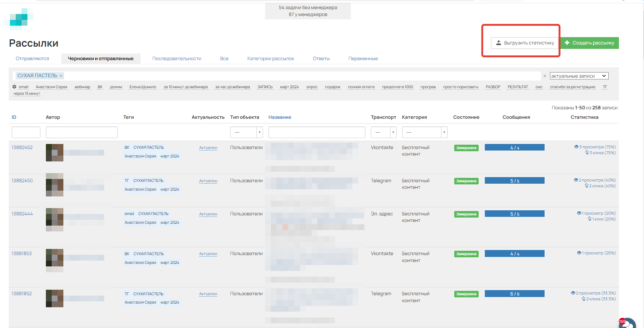Open the Тип объекта filter dropdown
Screen dimensions: 644x328
246,132
